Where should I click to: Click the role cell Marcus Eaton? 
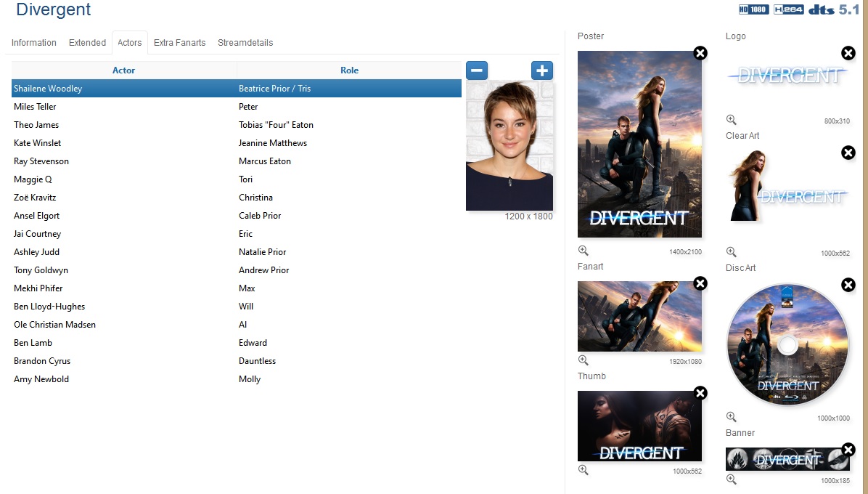(x=265, y=161)
